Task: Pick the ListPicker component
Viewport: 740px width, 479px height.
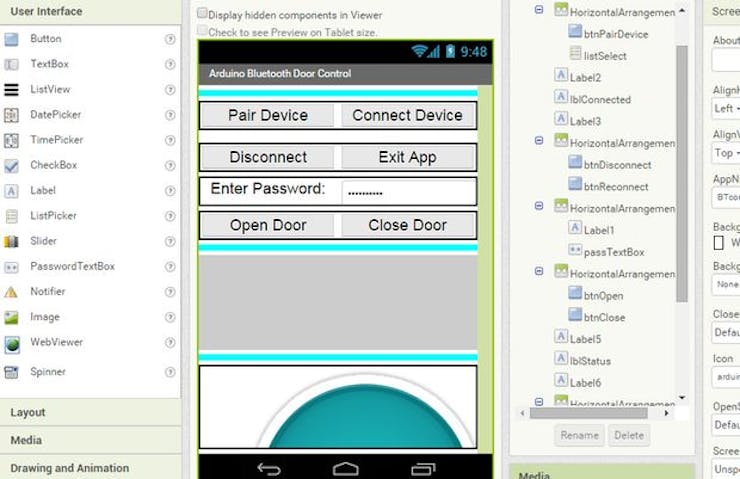Action: tap(53, 216)
